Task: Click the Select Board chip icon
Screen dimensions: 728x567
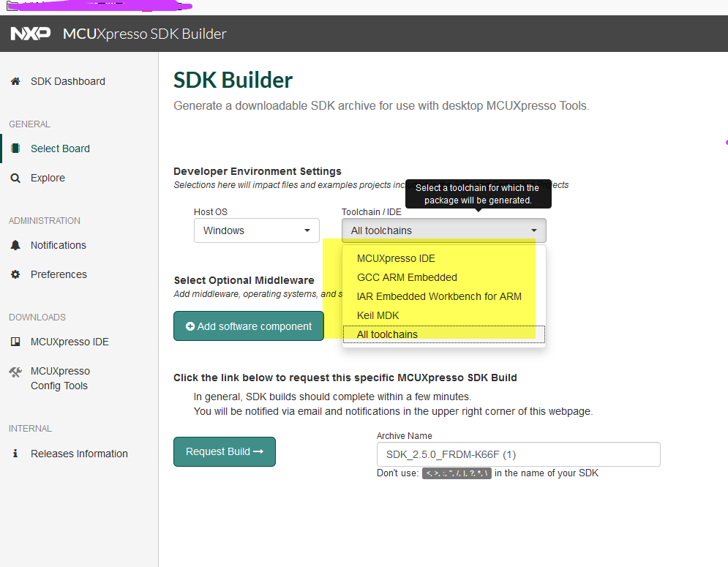Action: (15, 148)
